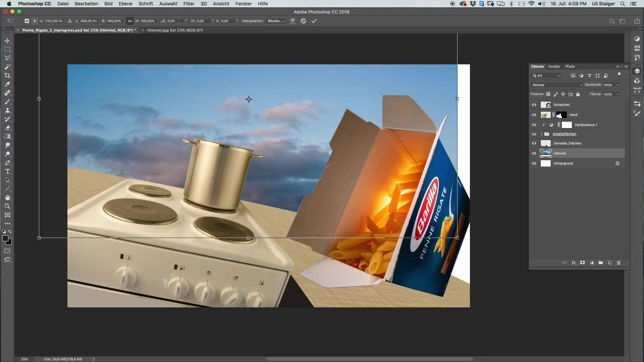Select the Gradient tool

pos(7,136)
